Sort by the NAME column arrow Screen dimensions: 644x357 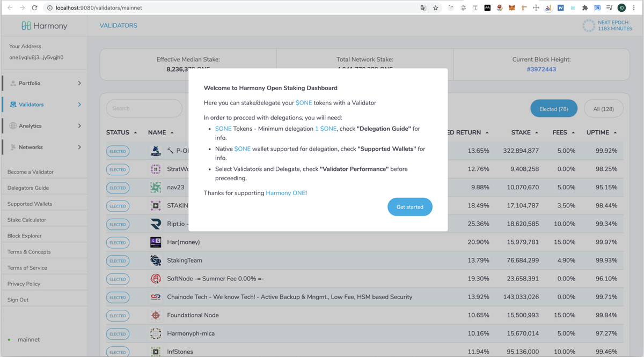(x=172, y=132)
